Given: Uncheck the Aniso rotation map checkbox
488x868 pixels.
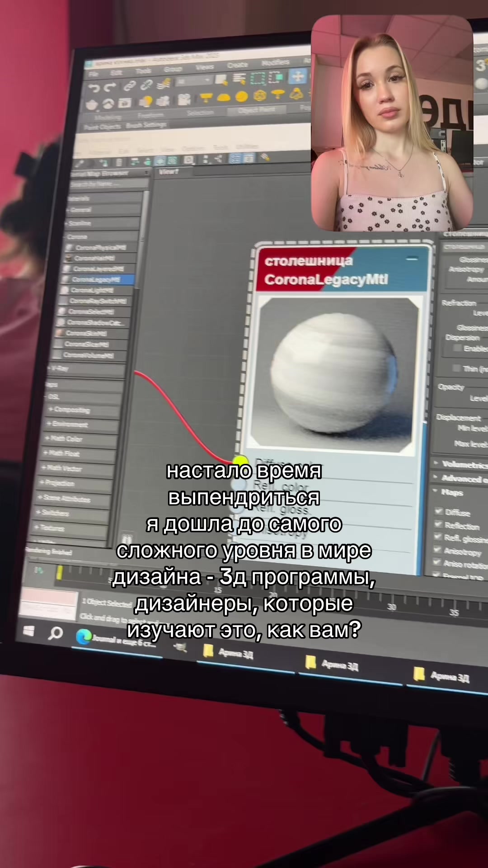Looking at the screenshot, I should tap(437, 562).
